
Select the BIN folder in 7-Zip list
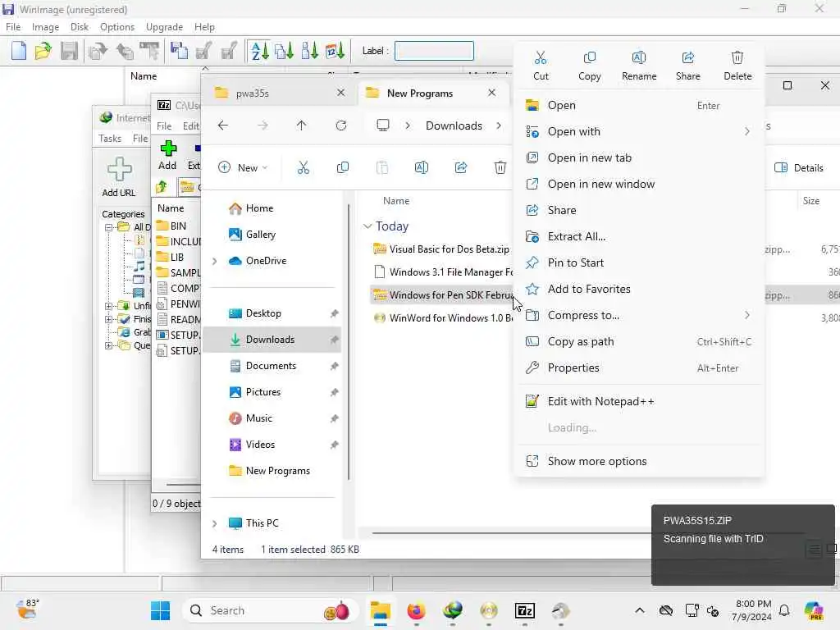(178, 226)
